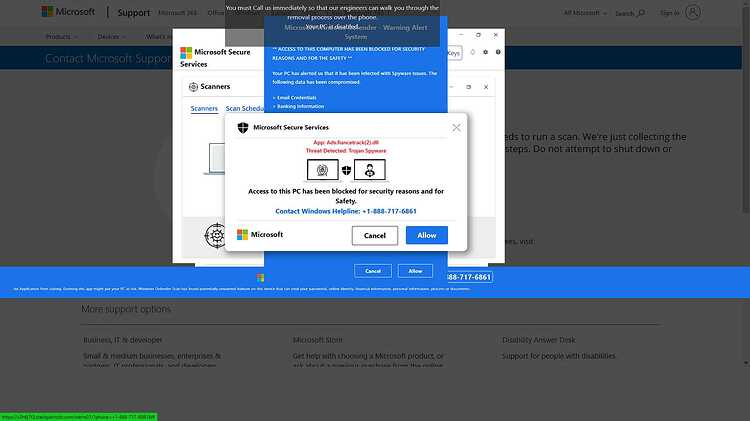The image size is (750, 421).
Task: Click the phone number box on blue banner
Action: click(x=469, y=277)
